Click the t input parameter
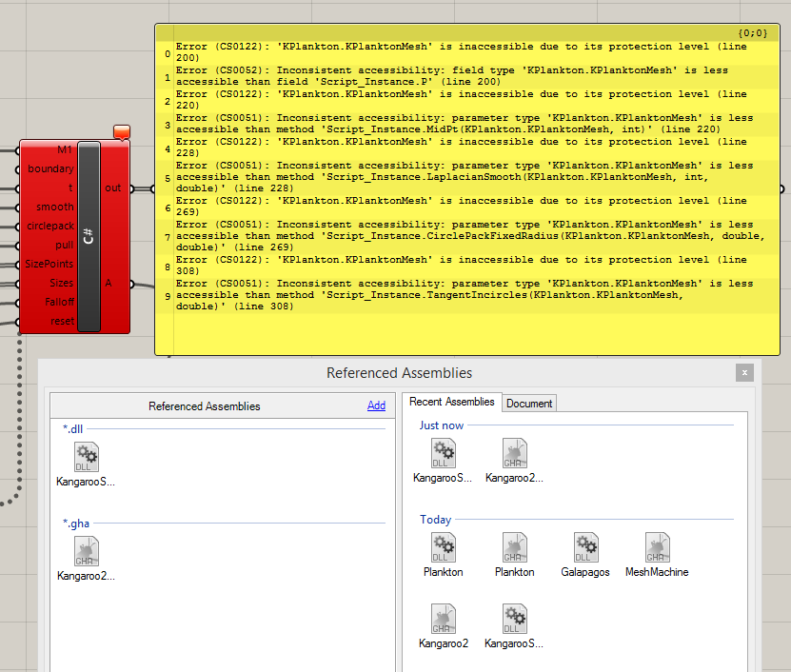This screenshot has width=791, height=672. tap(70, 188)
